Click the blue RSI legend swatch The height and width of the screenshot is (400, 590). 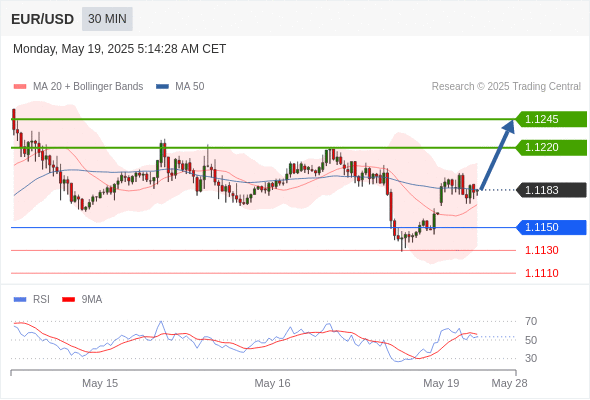pyautogui.click(x=20, y=300)
